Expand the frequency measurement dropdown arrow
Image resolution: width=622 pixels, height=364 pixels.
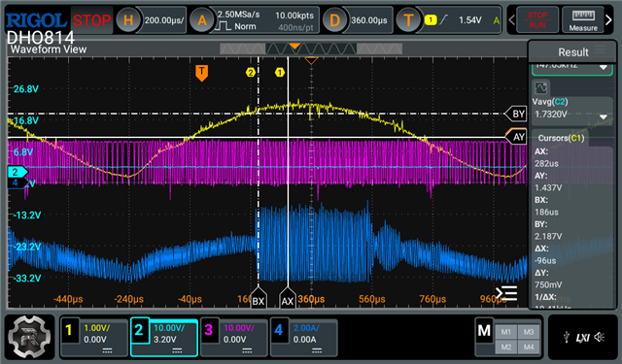coord(604,67)
